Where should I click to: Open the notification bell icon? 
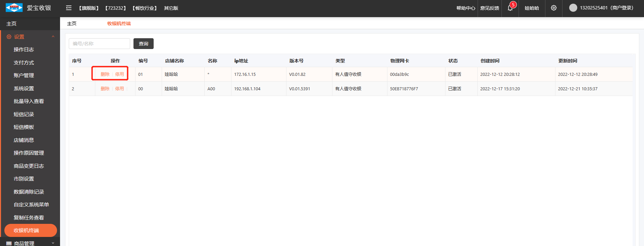tap(510, 8)
